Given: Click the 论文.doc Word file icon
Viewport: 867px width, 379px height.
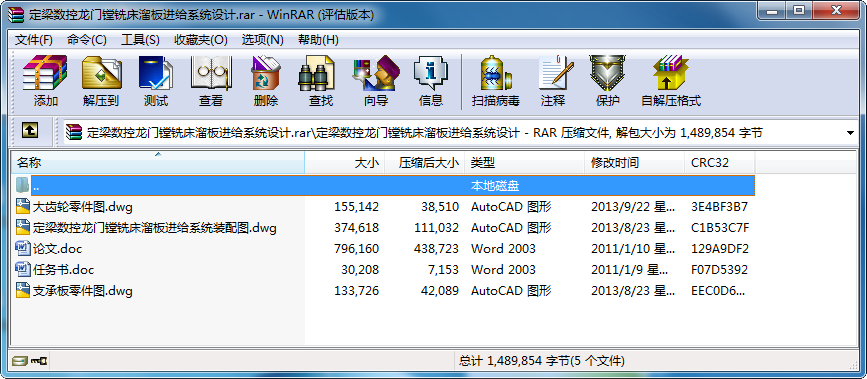Looking at the screenshot, I should click(x=22, y=248).
